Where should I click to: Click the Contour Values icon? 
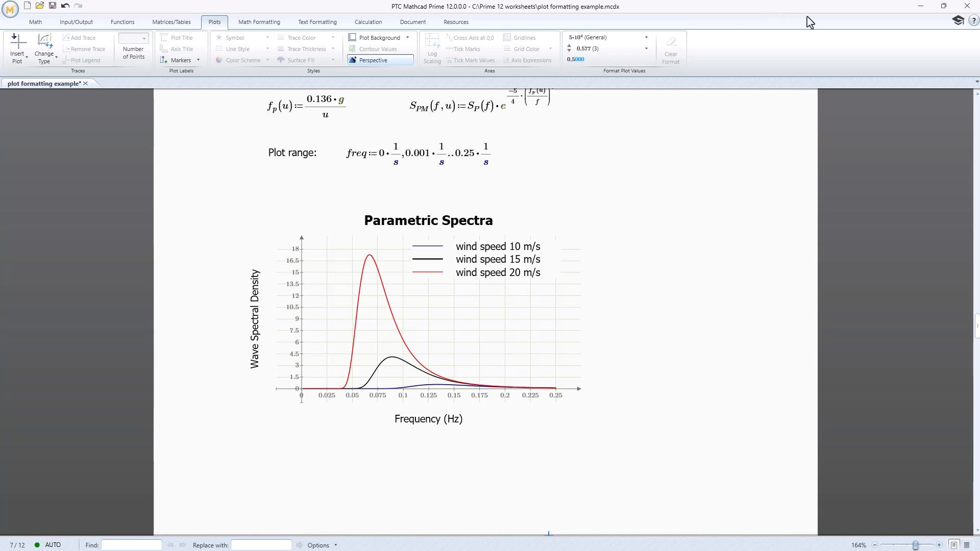pyautogui.click(x=352, y=49)
